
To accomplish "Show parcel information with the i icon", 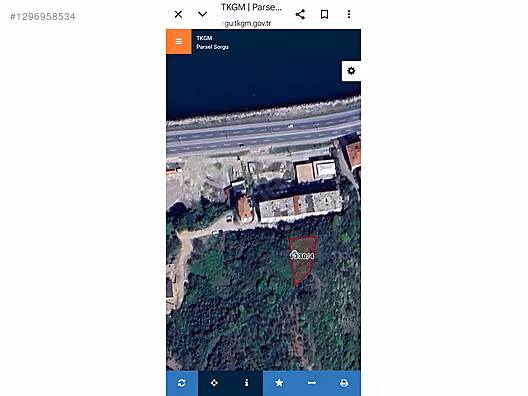I will (246, 383).
